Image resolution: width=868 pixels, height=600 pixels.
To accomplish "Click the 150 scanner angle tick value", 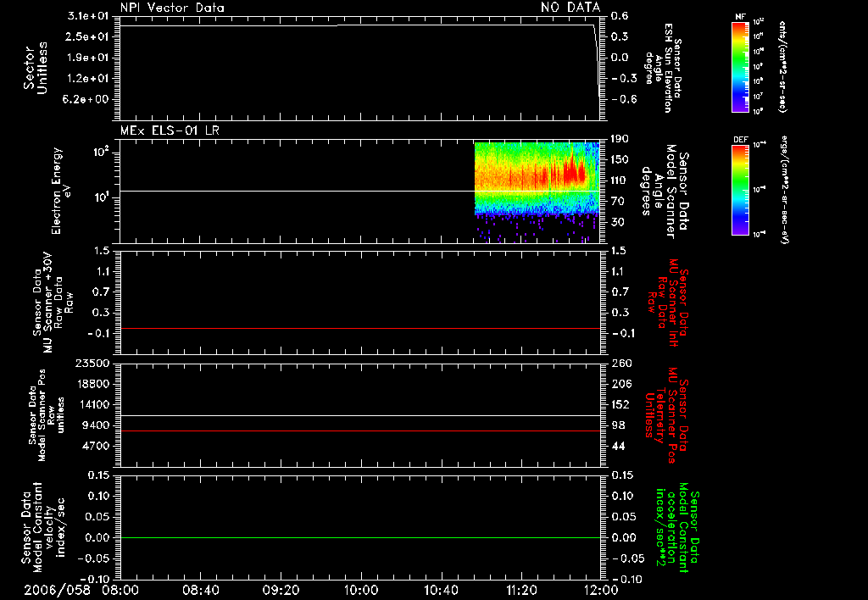I will coord(620,160).
